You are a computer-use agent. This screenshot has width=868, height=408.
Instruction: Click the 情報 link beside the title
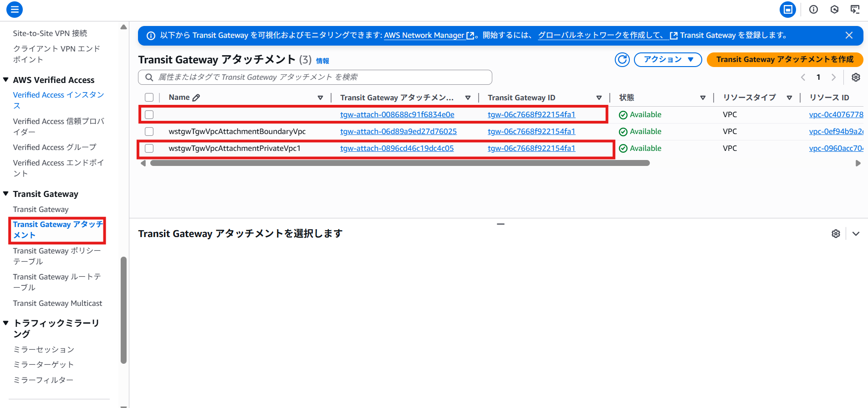pos(322,61)
